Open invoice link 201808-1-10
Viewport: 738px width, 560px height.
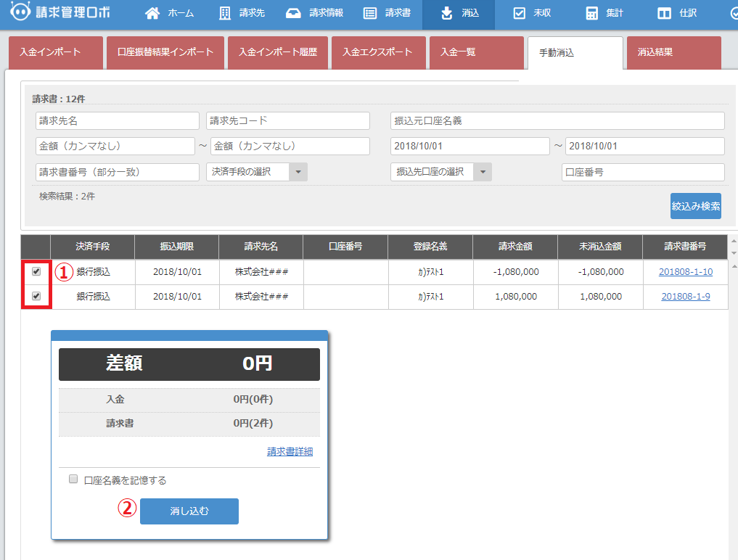click(x=685, y=272)
